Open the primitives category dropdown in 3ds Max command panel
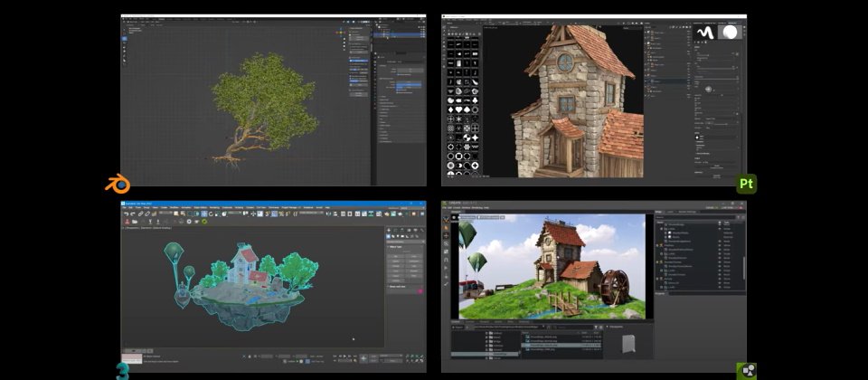Viewport: 868px width, 380px height. click(x=406, y=242)
